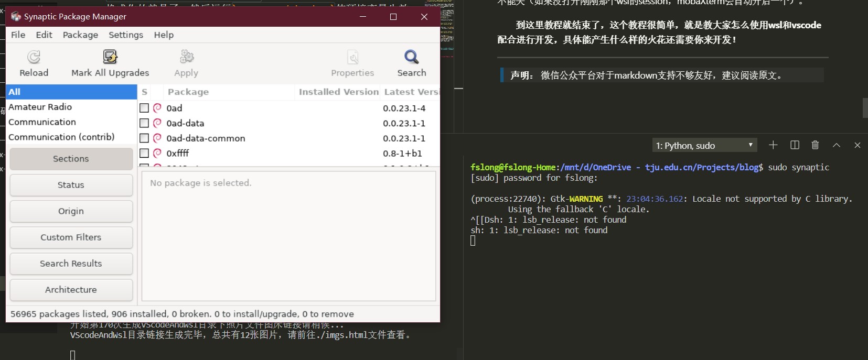
Task: Select the 0ad-data-common package name
Action: (x=206, y=138)
